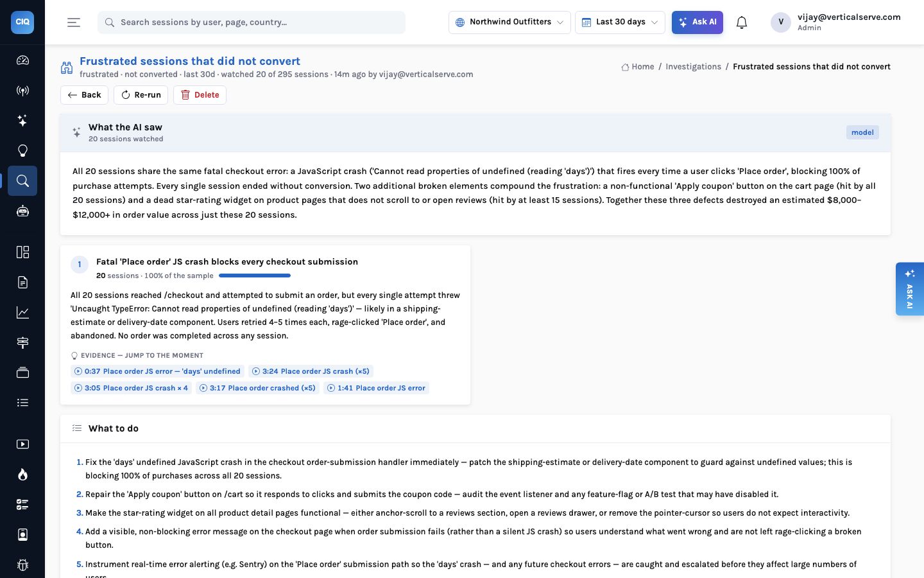
Task: Click the Ask AI button in header
Action: point(697,22)
